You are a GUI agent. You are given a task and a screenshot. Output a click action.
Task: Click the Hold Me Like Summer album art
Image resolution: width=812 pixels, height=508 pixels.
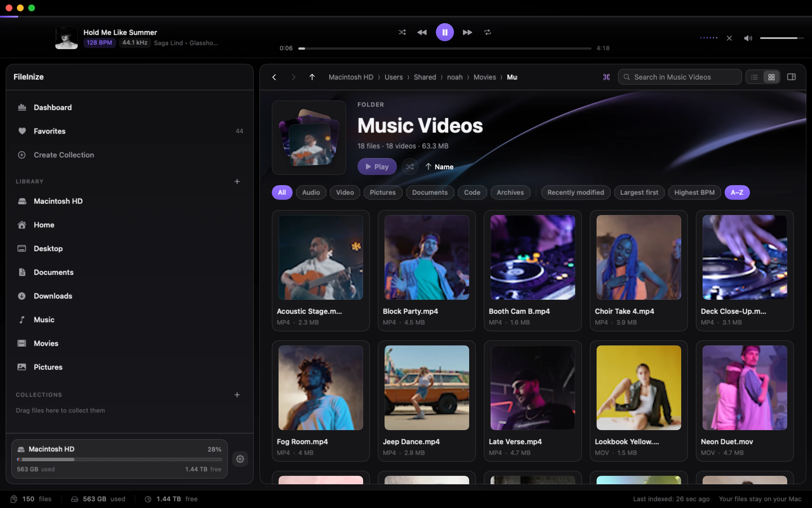pyautogui.click(x=67, y=38)
